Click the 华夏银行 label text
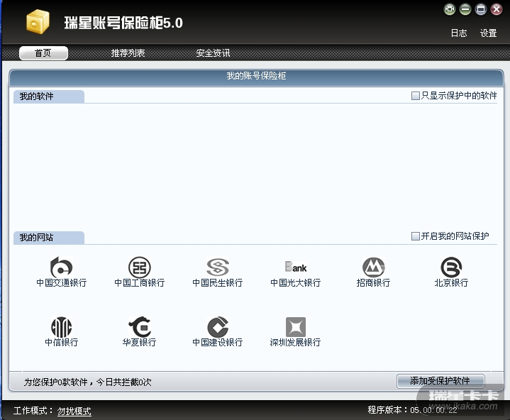This screenshot has width=510, height=420. click(x=139, y=342)
